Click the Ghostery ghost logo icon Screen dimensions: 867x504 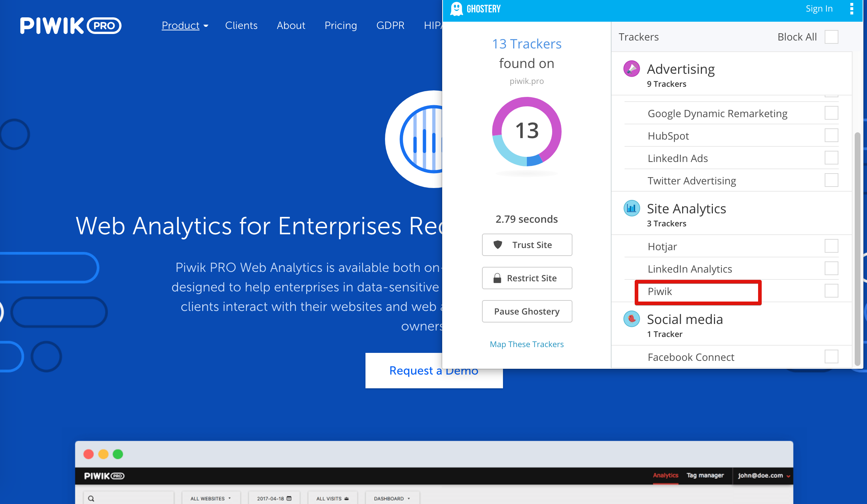[x=456, y=9]
